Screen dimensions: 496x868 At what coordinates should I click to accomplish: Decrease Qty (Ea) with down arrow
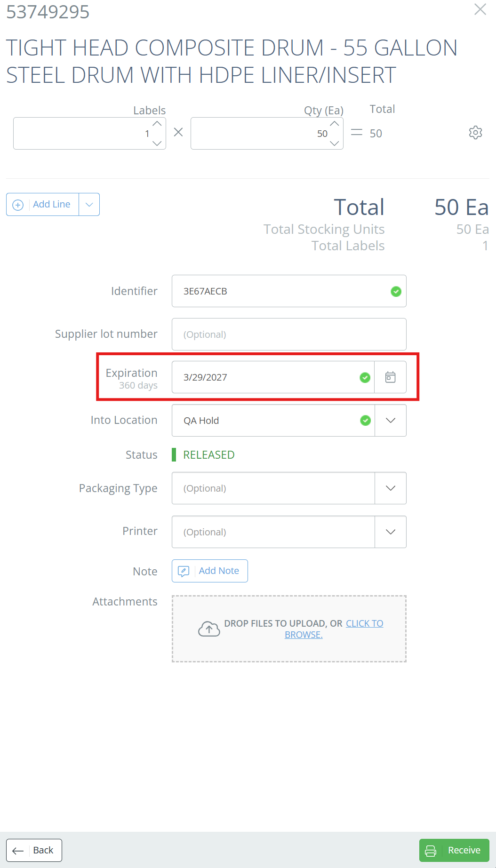pyautogui.click(x=335, y=143)
